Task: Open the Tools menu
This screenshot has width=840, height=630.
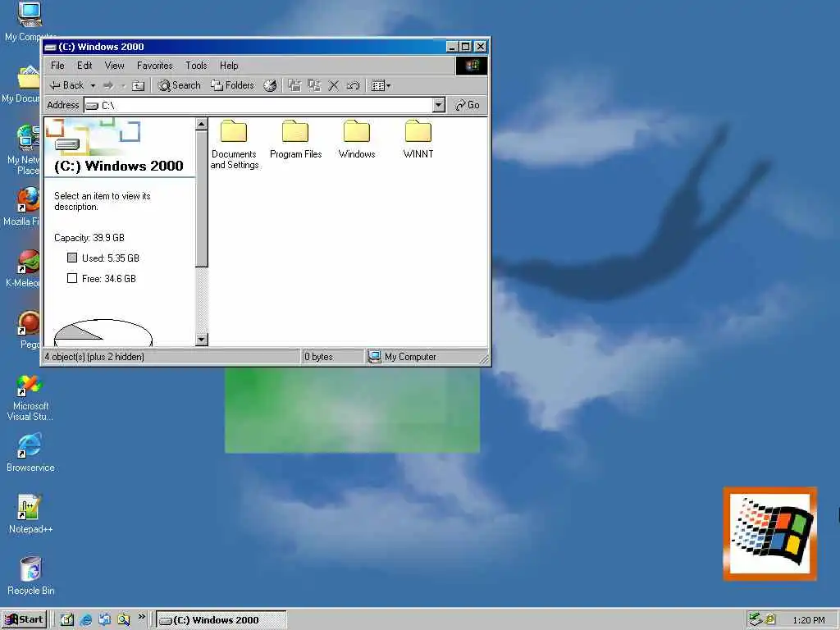Action: [196, 66]
